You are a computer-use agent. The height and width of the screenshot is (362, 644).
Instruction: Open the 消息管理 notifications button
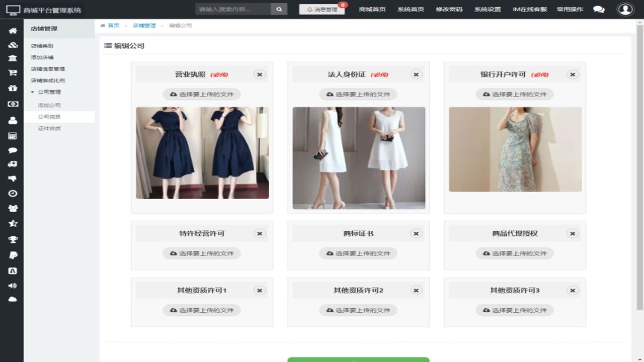click(x=322, y=9)
